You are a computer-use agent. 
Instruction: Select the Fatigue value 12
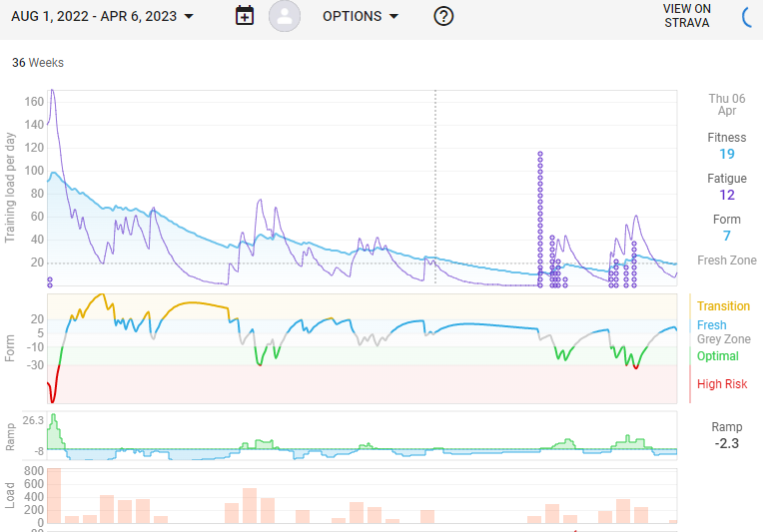coord(726,195)
